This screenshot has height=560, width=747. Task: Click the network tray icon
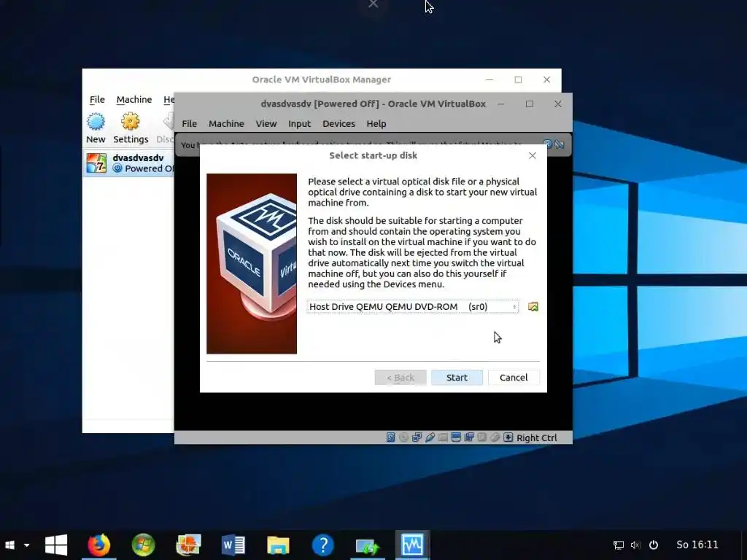coord(619,545)
